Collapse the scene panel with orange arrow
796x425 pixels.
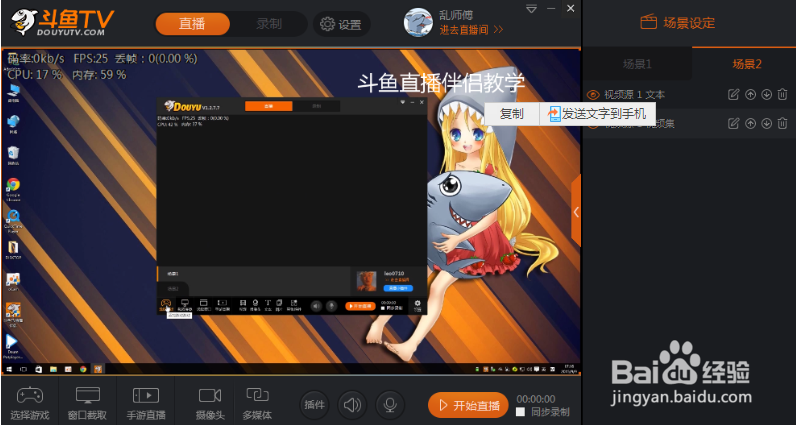(576, 212)
